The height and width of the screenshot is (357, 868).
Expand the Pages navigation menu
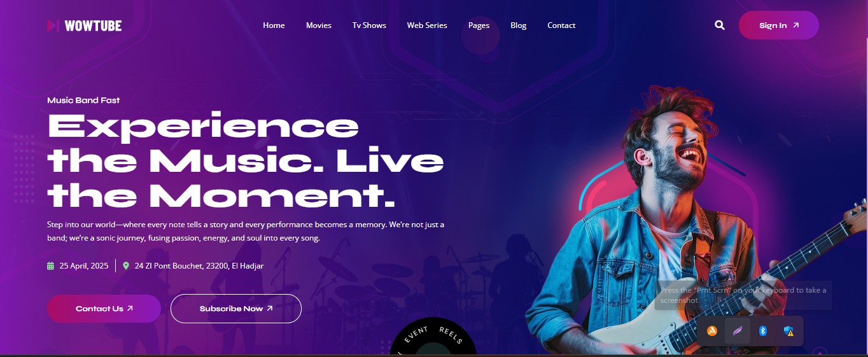pyautogui.click(x=479, y=25)
